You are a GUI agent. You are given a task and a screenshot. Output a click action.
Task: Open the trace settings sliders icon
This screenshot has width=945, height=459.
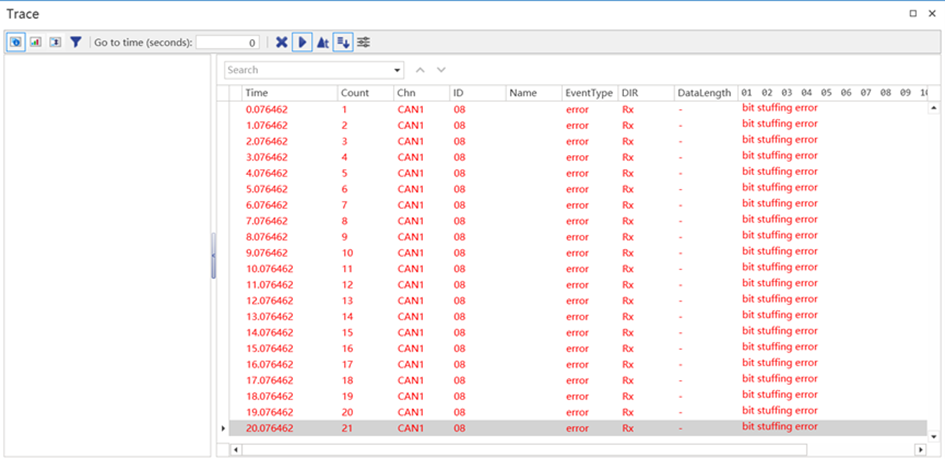[x=364, y=43]
